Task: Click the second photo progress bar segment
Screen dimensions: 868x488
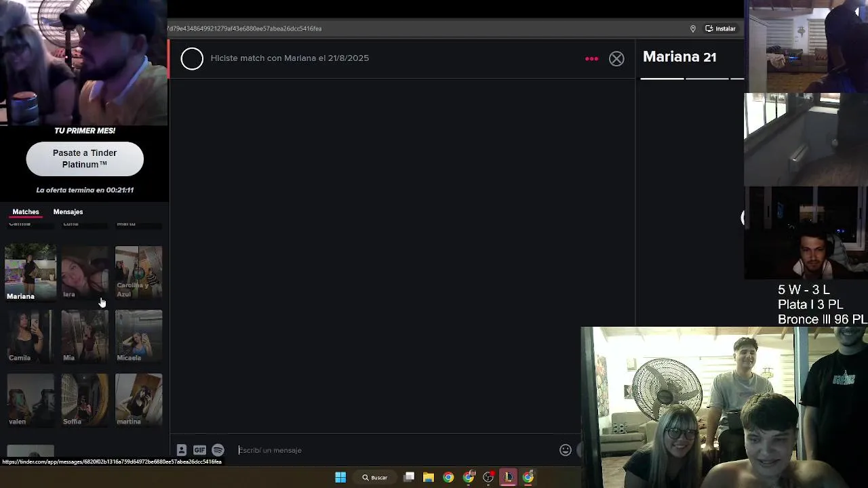Action: pyautogui.click(x=707, y=79)
